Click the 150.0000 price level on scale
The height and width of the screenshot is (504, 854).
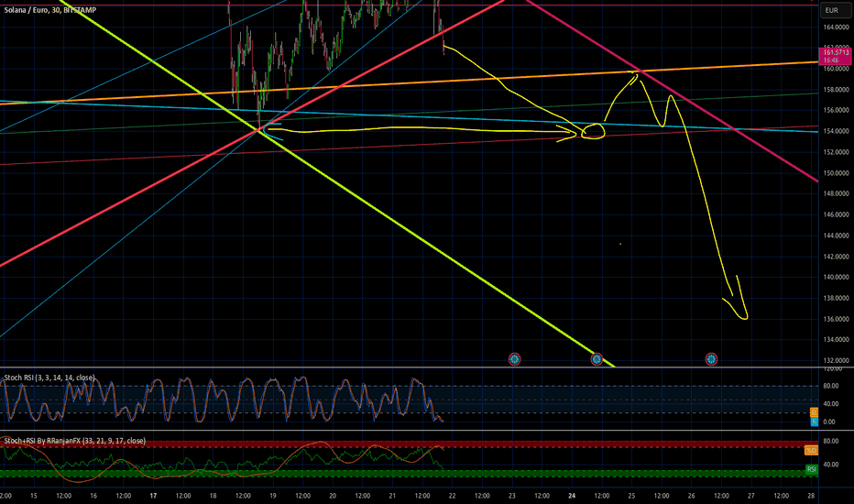click(x=836, y=173)
